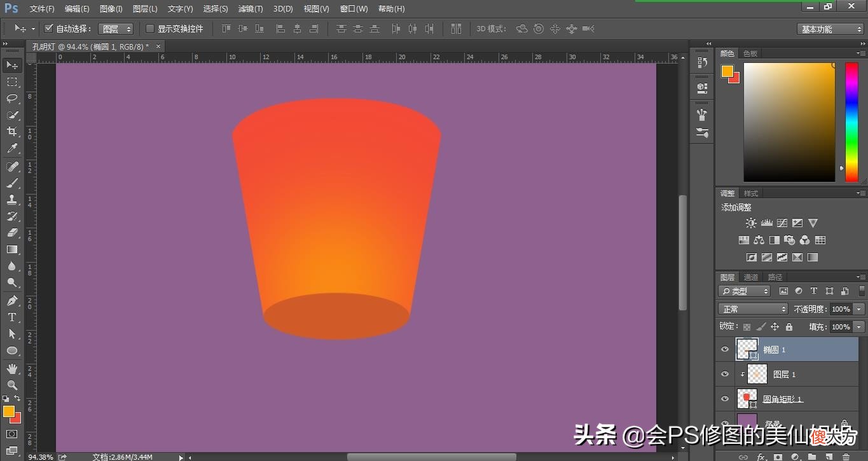This screenshot has width=868, height=461.
Task: Enable the show transform controls checkbox
Action: click(150, 29)
